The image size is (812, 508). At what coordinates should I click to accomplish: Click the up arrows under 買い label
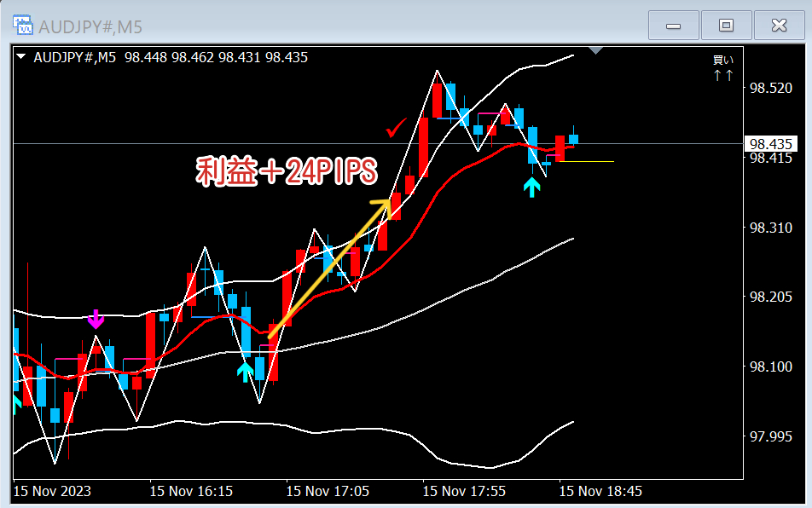tap(723, 76)
